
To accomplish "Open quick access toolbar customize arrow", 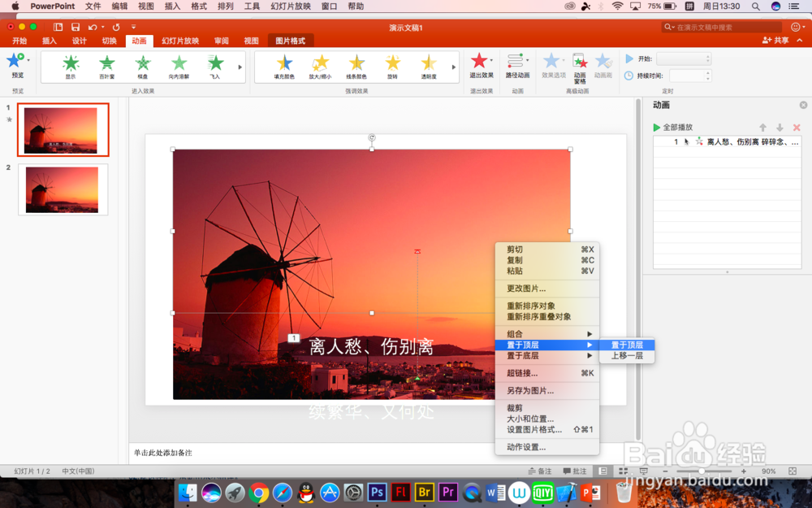I will (134, 27).
